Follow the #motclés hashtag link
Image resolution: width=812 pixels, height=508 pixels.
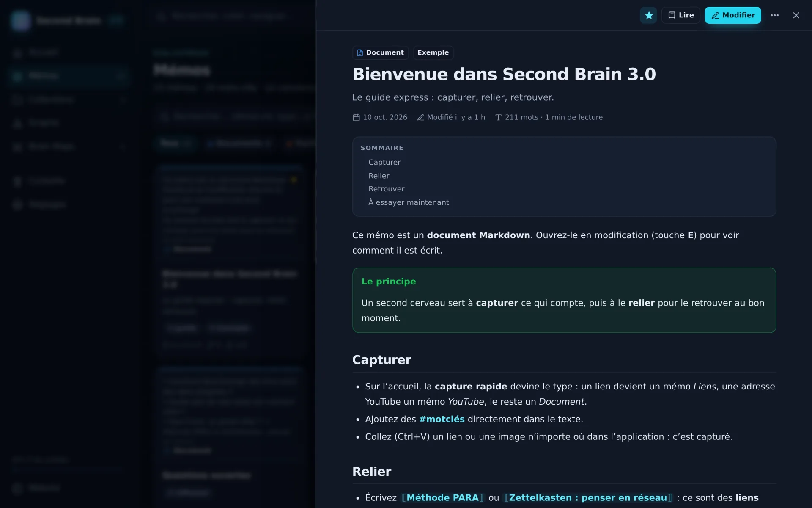(442, 419)
